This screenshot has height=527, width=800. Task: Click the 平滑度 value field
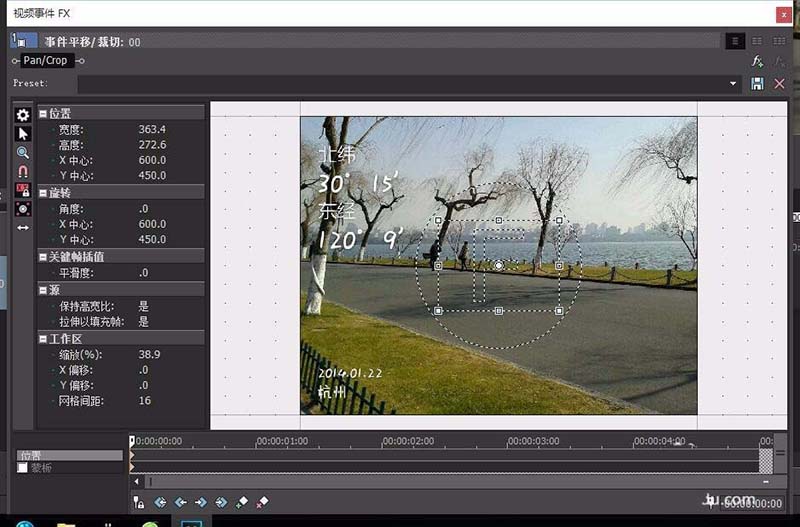144,273
